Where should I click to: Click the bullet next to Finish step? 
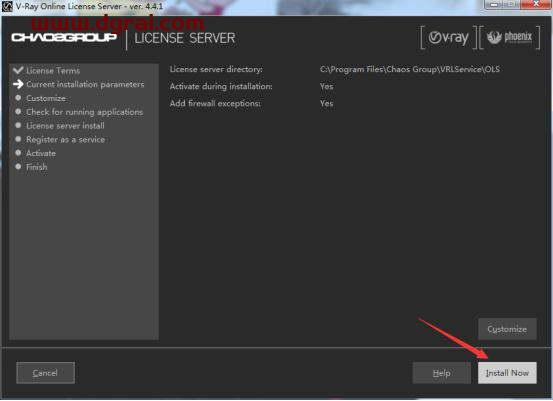point(18,166)
